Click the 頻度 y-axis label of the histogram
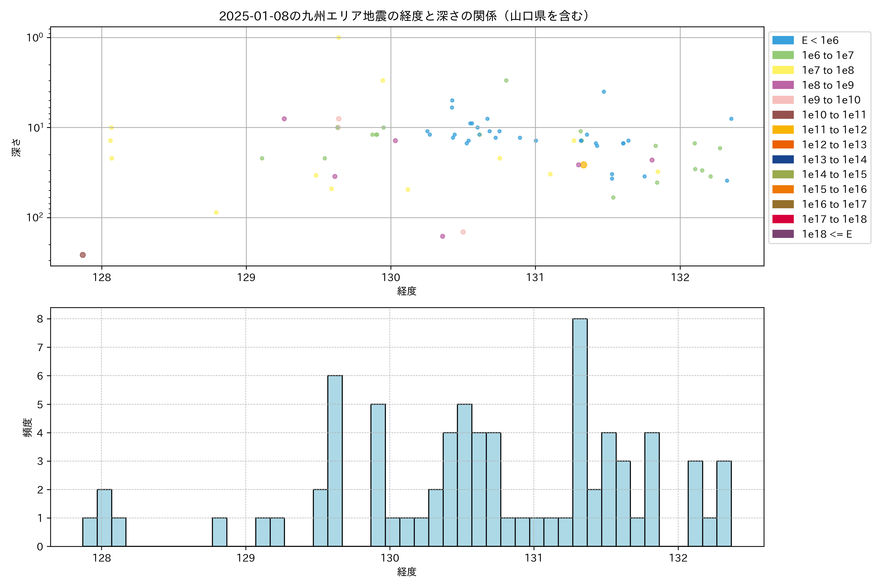882x588 pixels. coord(27,428)
